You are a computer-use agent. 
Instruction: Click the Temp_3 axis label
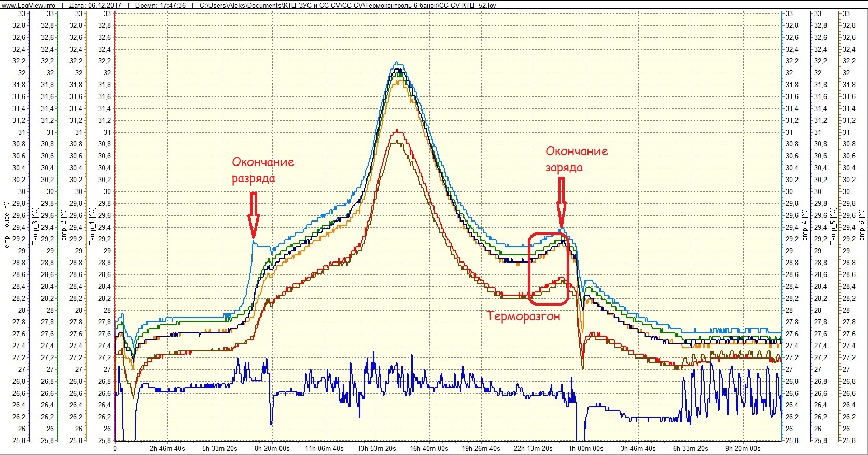[35, 226]
